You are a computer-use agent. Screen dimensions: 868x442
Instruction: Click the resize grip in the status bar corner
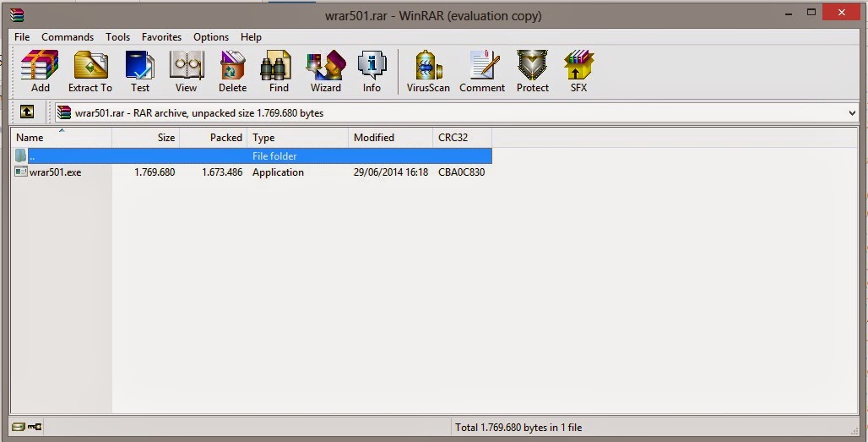pos(854,430)
